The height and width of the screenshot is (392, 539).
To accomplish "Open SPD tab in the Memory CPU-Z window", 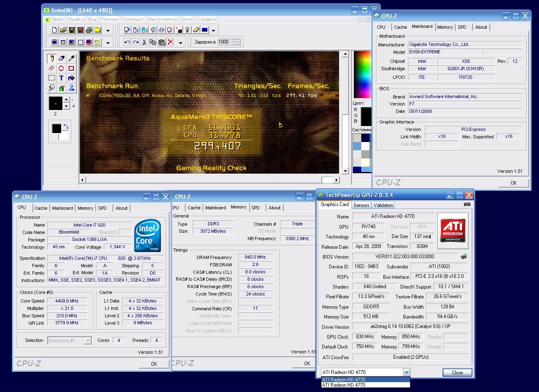I will point(255,208).
